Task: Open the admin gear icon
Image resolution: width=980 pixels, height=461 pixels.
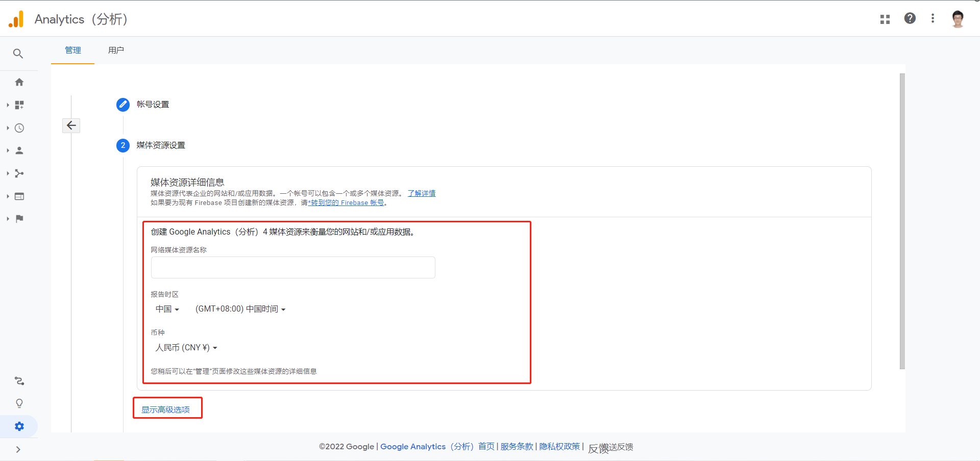Action: 19,426
